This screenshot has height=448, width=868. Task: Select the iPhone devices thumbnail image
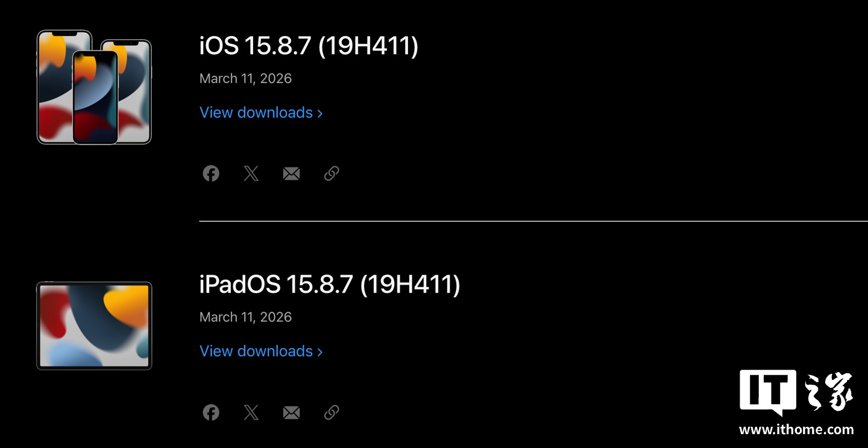(94, 87)
